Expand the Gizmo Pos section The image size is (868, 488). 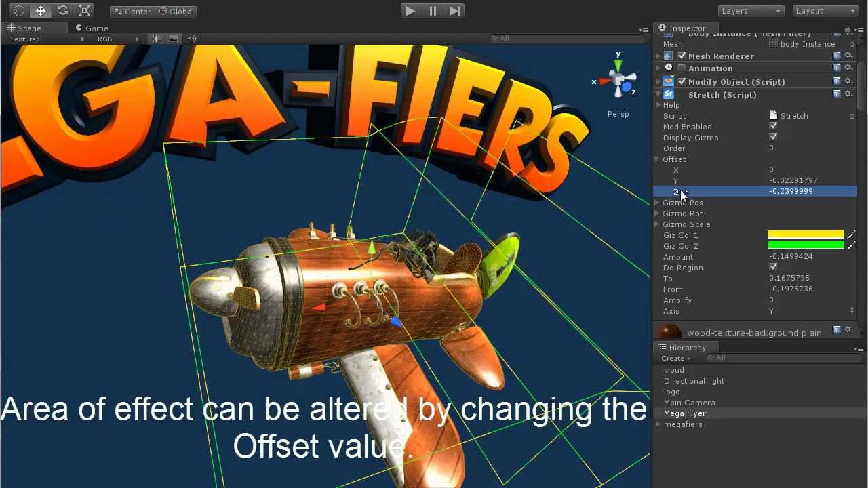click(656, 203)
